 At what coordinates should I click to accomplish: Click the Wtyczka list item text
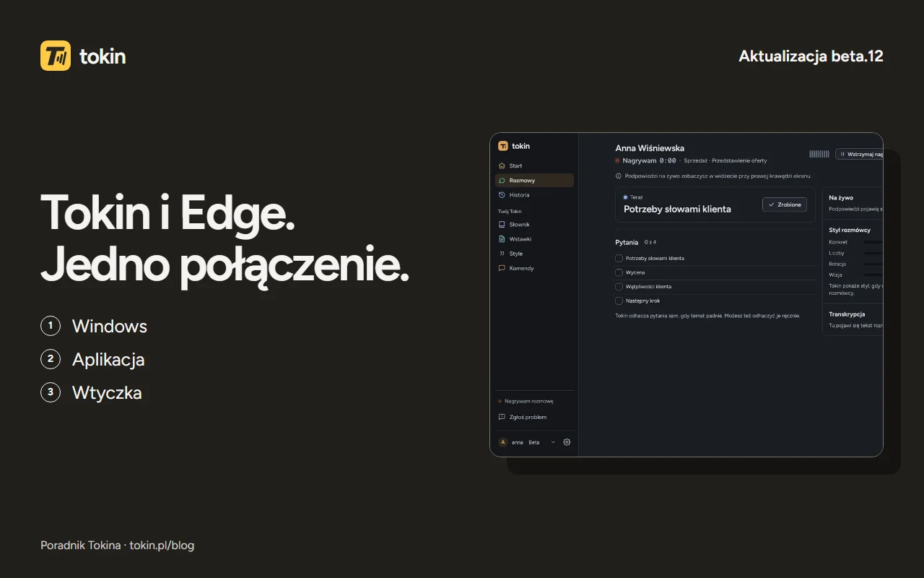pos(107,393)
